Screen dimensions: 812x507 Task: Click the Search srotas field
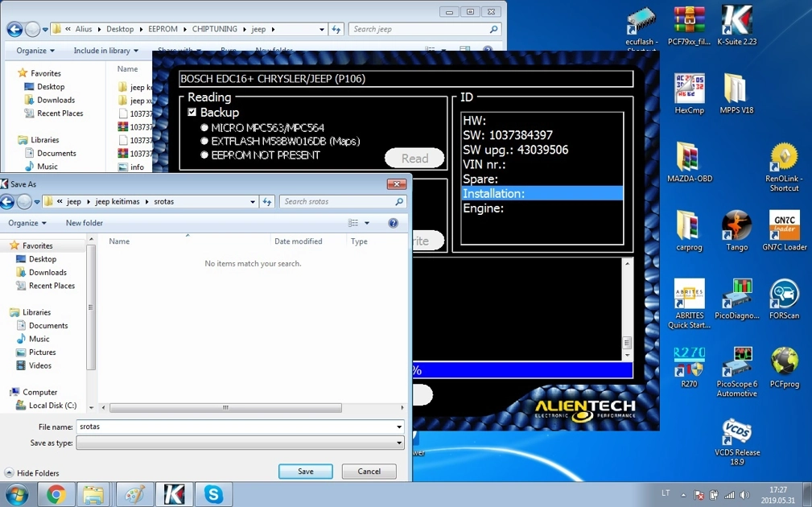pyautogui.click(x=342, y=201)
